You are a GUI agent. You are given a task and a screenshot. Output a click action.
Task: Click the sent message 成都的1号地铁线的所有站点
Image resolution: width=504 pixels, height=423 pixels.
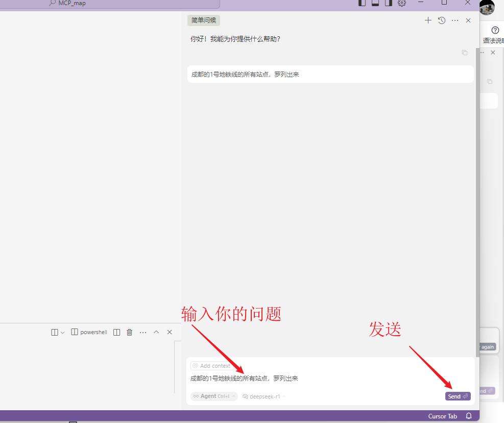tap(330, 74)
